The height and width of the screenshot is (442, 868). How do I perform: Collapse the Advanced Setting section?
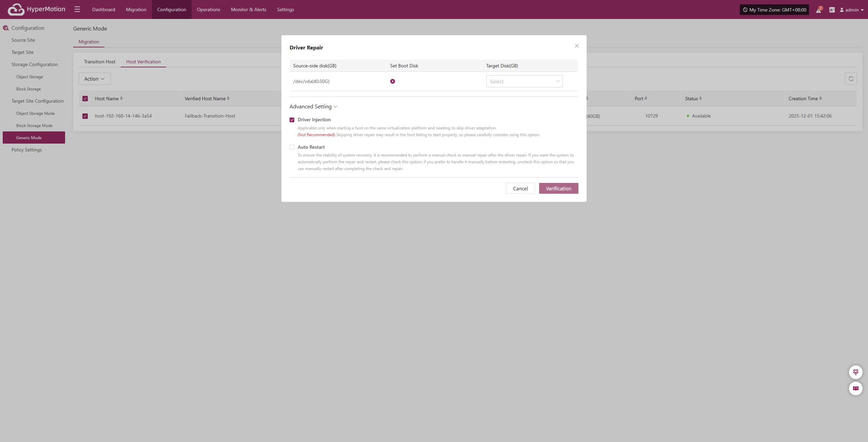313,107
